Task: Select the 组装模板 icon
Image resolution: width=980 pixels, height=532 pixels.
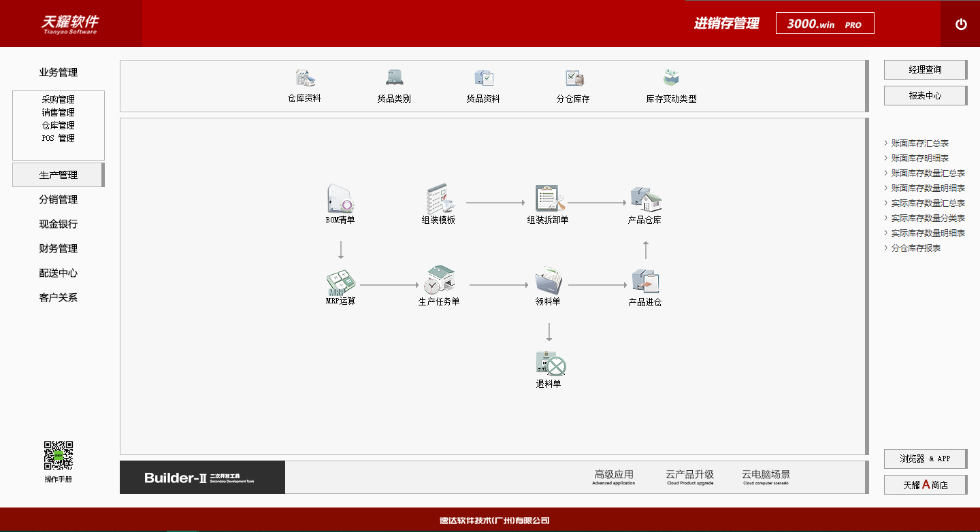Action: tap(439, 199)
